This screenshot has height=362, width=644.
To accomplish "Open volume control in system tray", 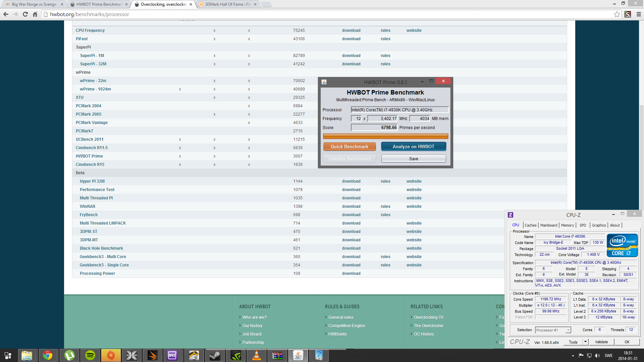I will pyautogui.click(x=597, y=355).
